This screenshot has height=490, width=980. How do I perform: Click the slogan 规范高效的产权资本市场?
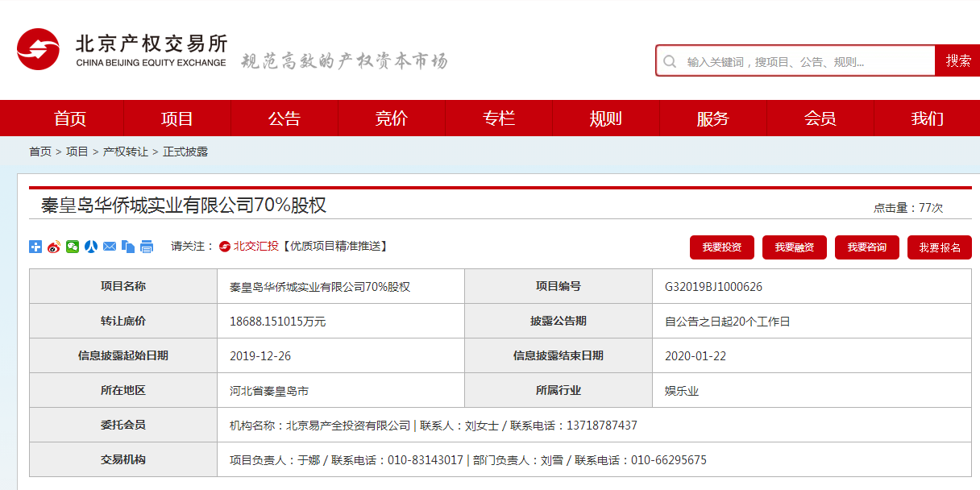[x=345, y=61]
